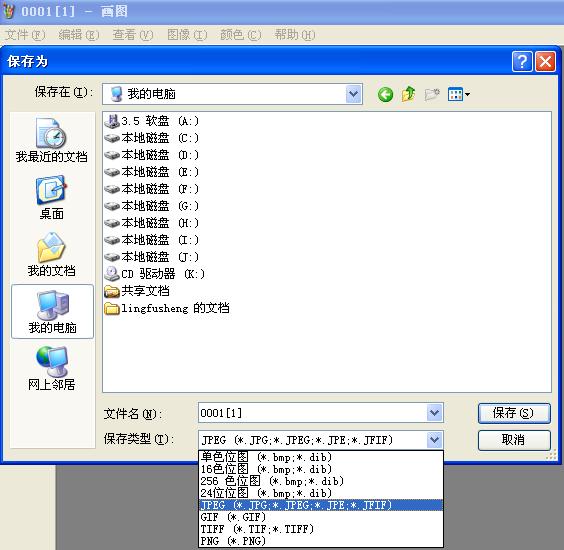Viewport: 564px width, 550px height.
Task: Create a new folder
Action: coord(432,95)
